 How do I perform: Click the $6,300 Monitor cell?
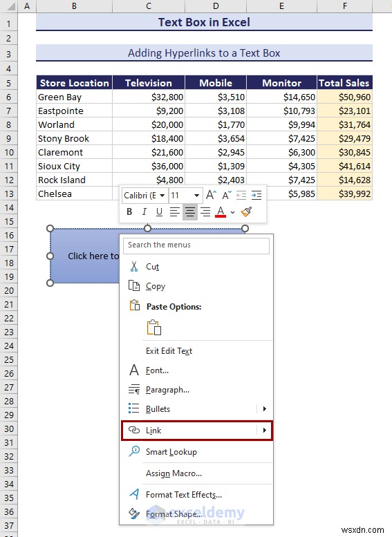pos(281,153)
